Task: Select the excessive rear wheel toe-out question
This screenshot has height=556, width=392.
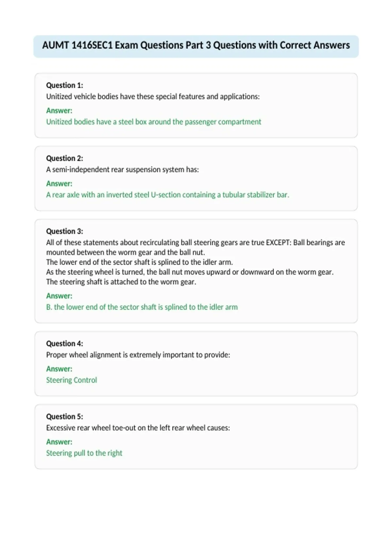Action: coord(138,428)
